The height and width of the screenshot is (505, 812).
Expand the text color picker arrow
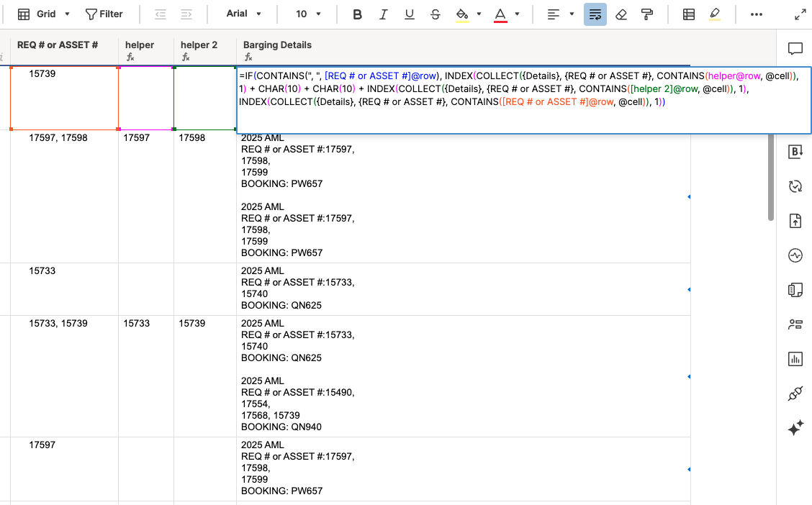pyautogui.click(x=517, y=14)
